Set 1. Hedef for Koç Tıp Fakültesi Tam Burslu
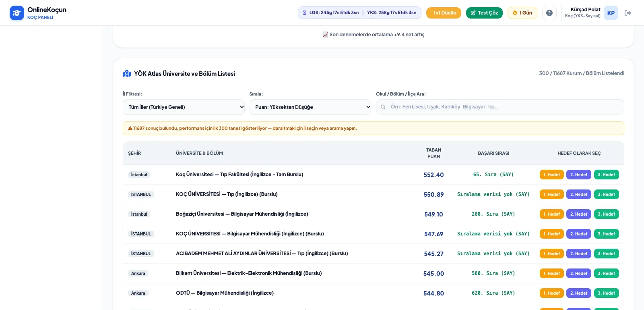 tap(552, 175)
